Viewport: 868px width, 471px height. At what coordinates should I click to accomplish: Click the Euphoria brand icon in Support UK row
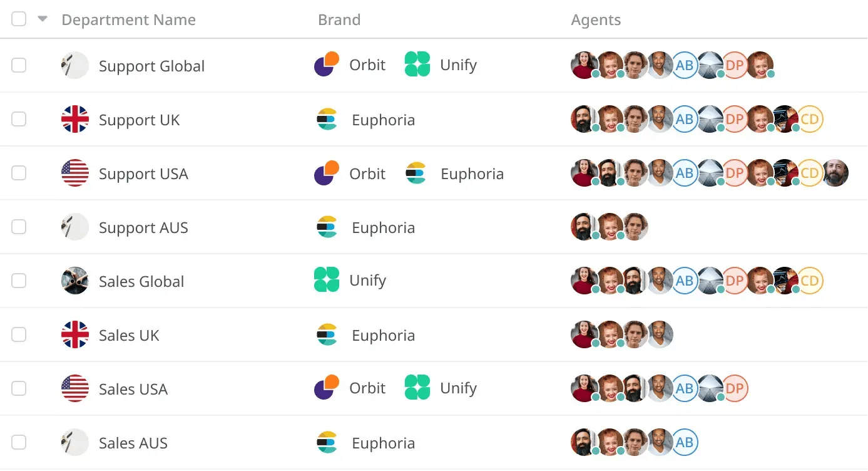click(327, 119)
